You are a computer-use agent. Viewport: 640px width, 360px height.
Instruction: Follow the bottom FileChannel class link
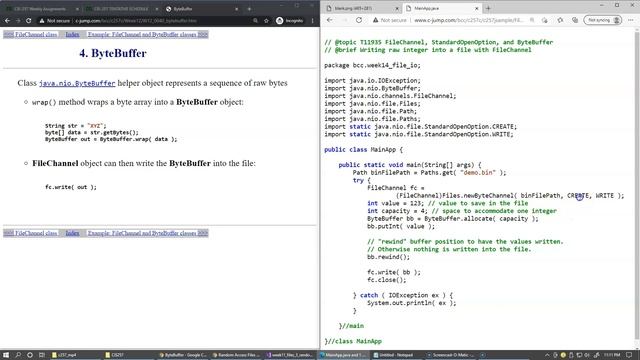coord(30,233)
